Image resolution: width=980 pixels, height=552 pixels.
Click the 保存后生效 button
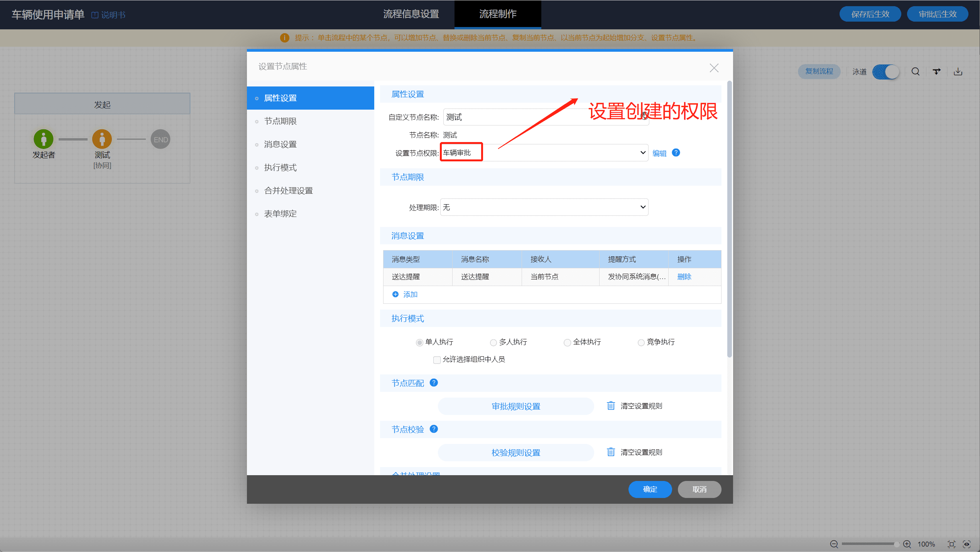[x=870, y=14]
